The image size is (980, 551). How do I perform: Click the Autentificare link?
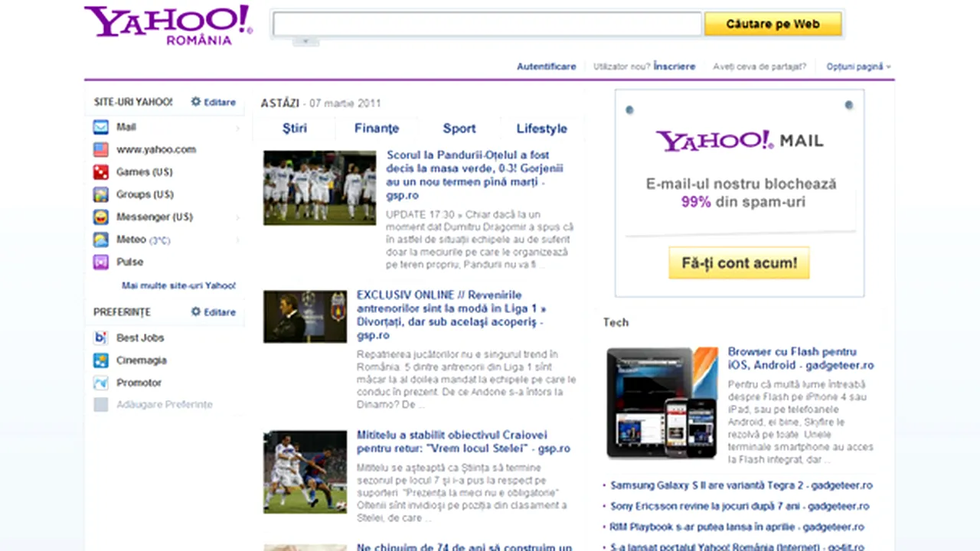point(546,67)
